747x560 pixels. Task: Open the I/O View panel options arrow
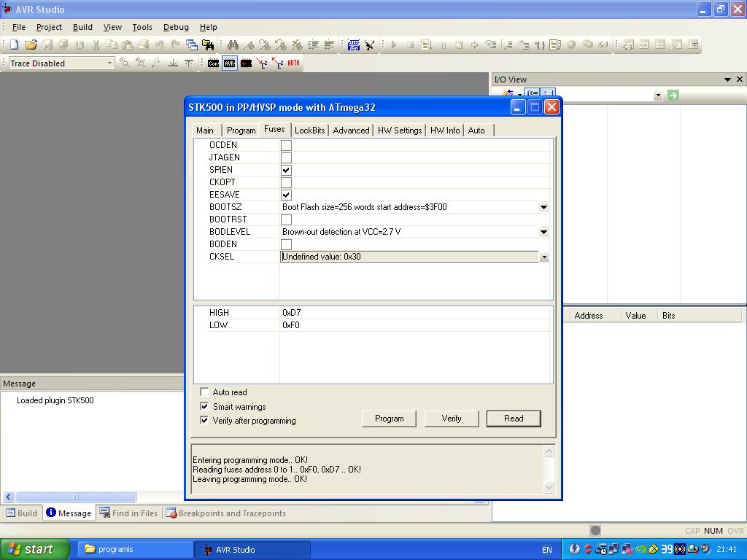coord(727,79)
